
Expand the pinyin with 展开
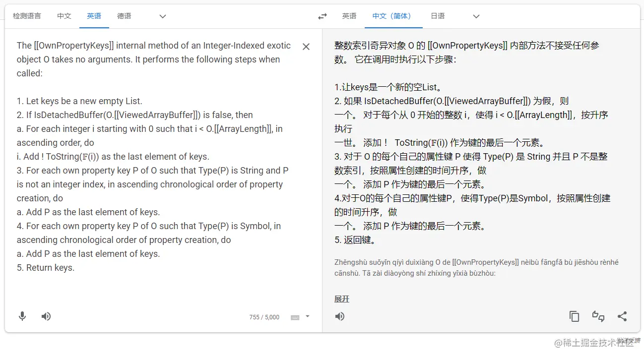click(342, 299)
